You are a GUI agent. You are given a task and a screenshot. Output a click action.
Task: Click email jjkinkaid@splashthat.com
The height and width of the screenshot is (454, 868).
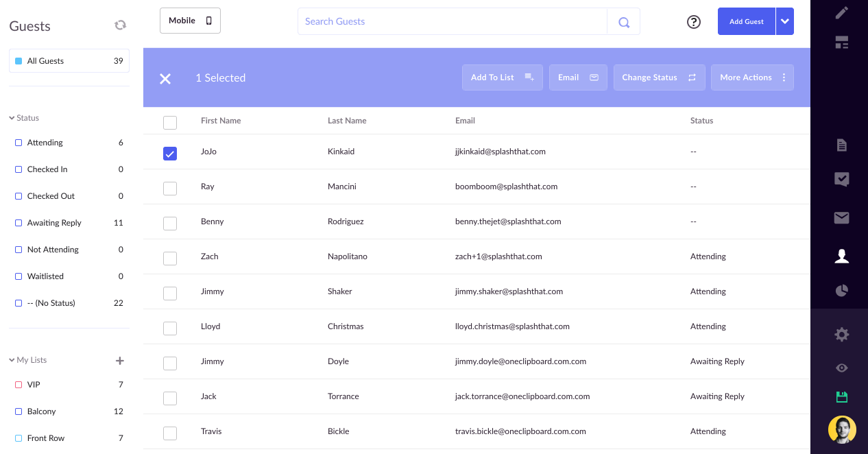click(501, 152)
